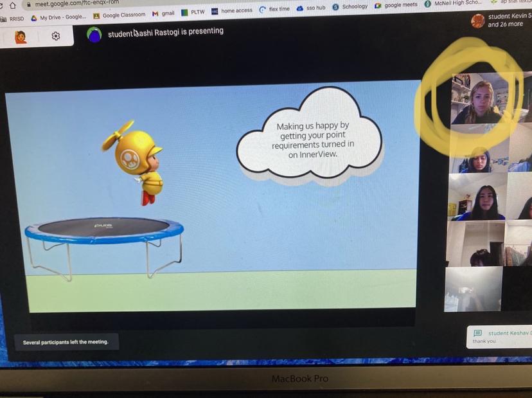Open the gmail bookmark
Image resolution: width=532 pixels, height=398 pixels.
[x=163, y=14]
